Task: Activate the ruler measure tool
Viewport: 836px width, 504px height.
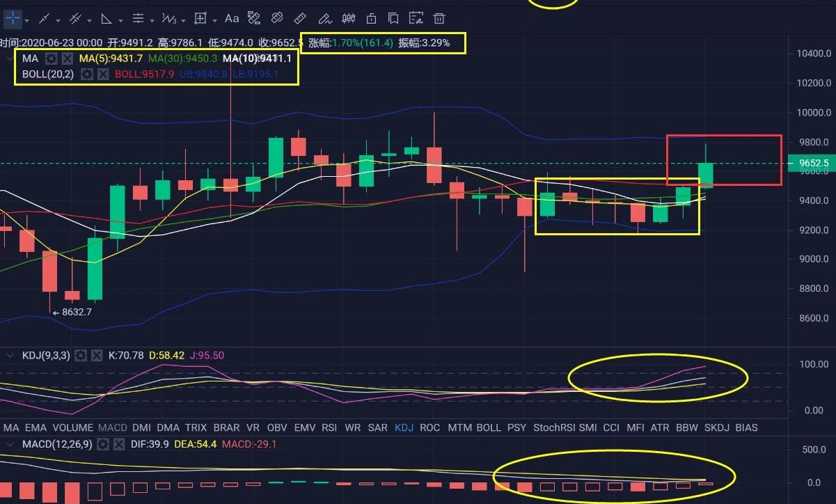Action: pos(300,18)
